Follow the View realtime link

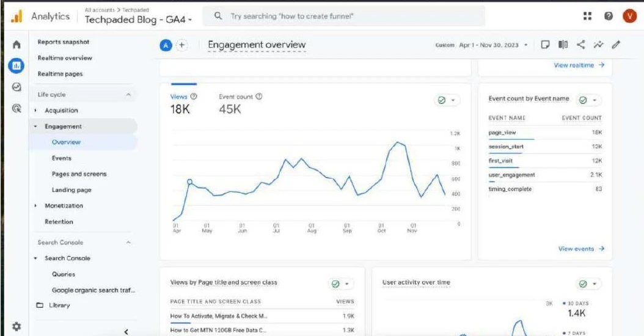pos(579,65)
